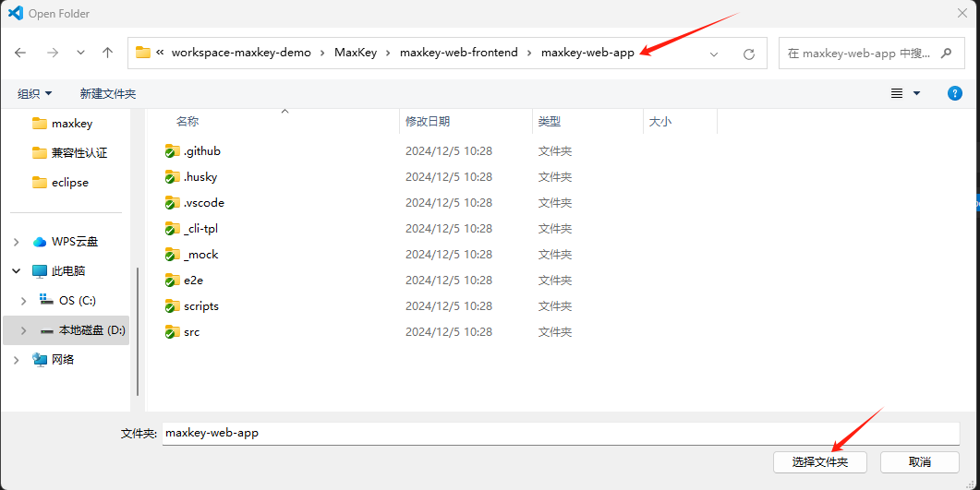Click the .vscode folder icon
This screenshot has width=980, height=490.
[172, 203]
